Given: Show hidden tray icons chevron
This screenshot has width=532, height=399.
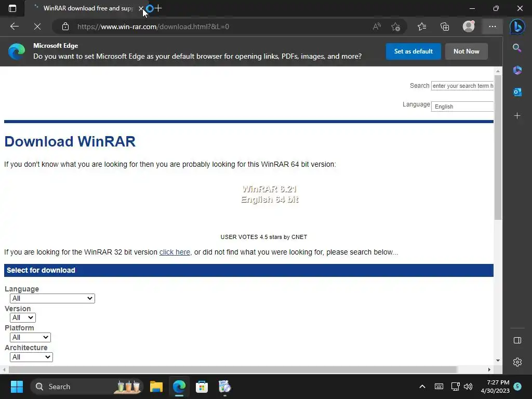Looking at the screenshot, I should click(x=422, y=387).
